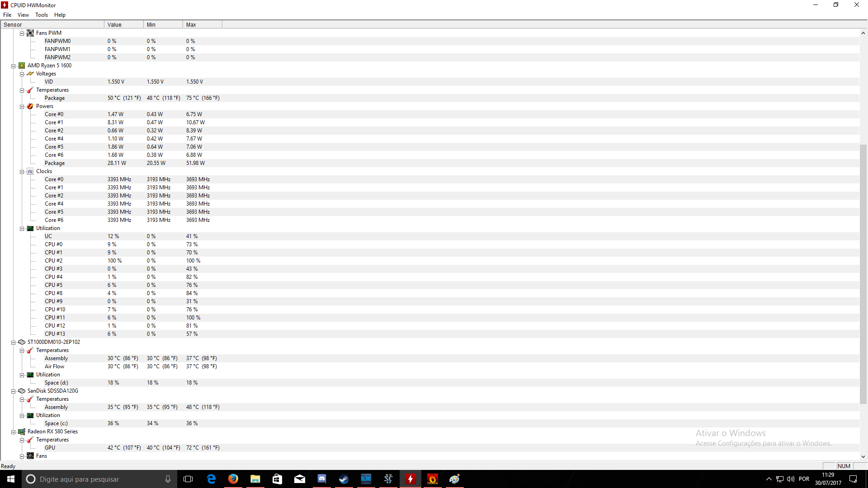
Task: Open Steam from the taskbar
Action: [344, 479]
